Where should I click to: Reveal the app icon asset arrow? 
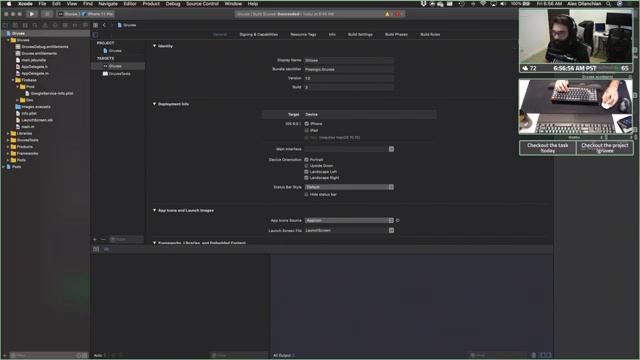(398, 220)
